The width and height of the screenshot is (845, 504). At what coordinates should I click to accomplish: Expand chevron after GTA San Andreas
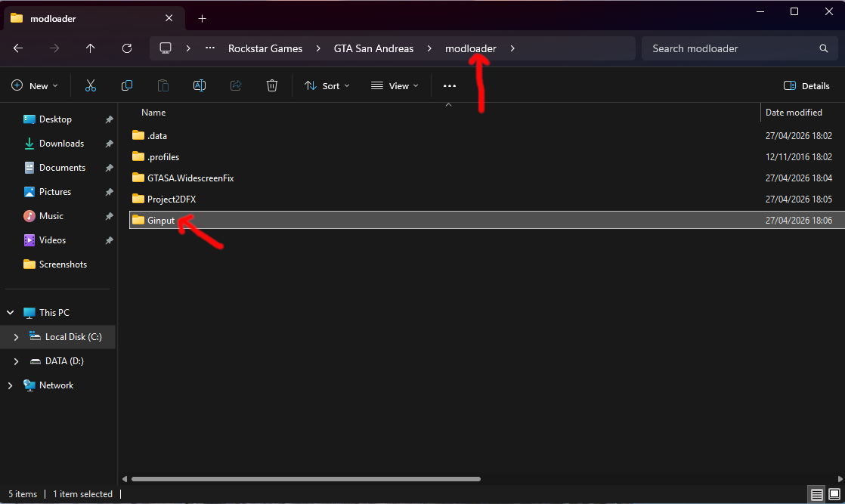429,48
